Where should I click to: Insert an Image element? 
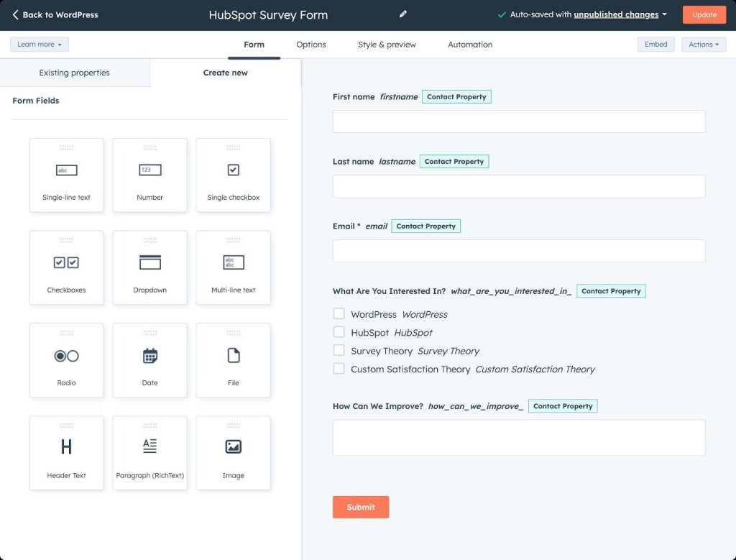pos(233,453)
